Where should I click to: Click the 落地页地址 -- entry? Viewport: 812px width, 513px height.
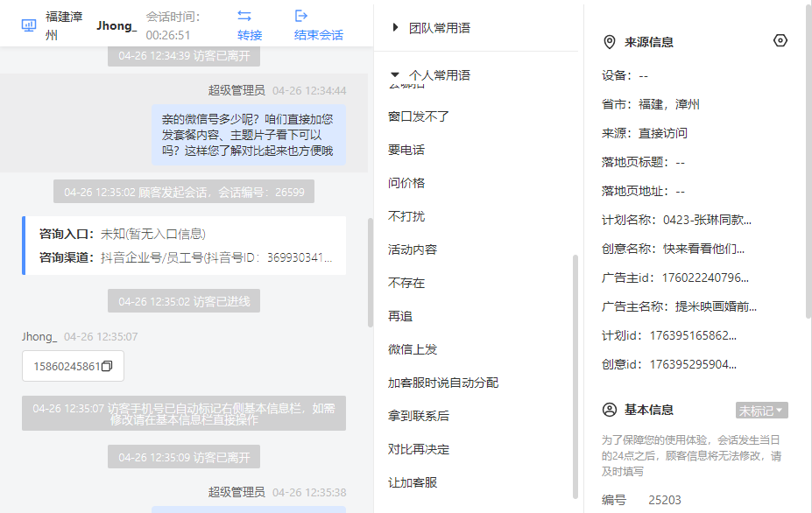[x=643, y=192]
